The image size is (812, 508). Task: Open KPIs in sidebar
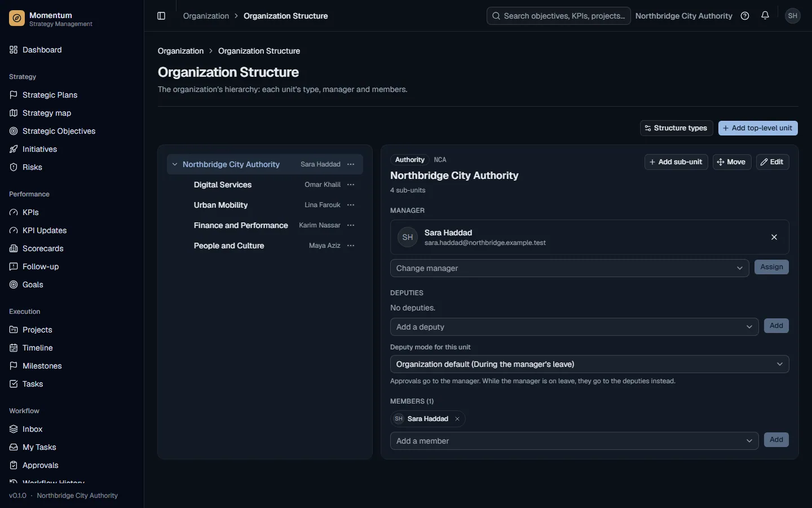point(72,212)
